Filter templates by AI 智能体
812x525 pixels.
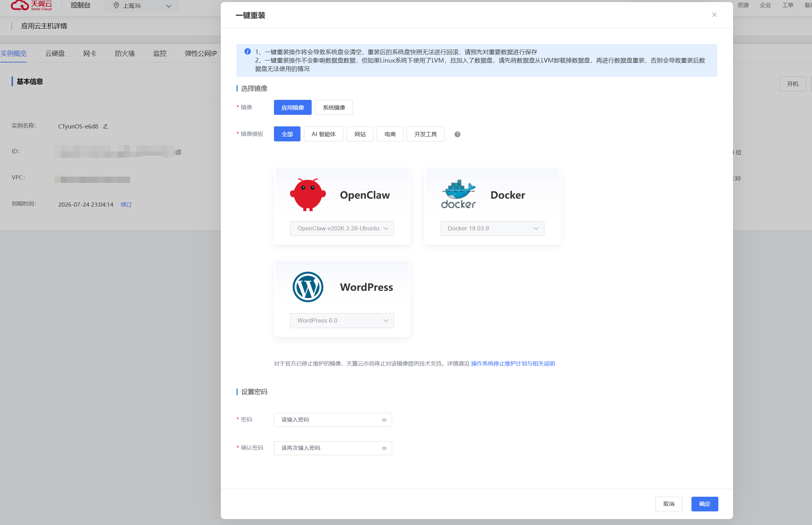(324, 134)
